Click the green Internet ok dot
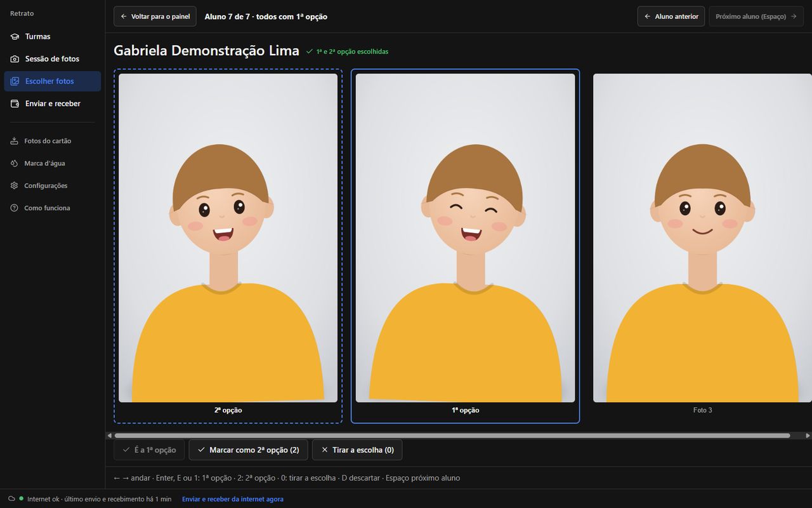The image size is (812, 508). 21,499
